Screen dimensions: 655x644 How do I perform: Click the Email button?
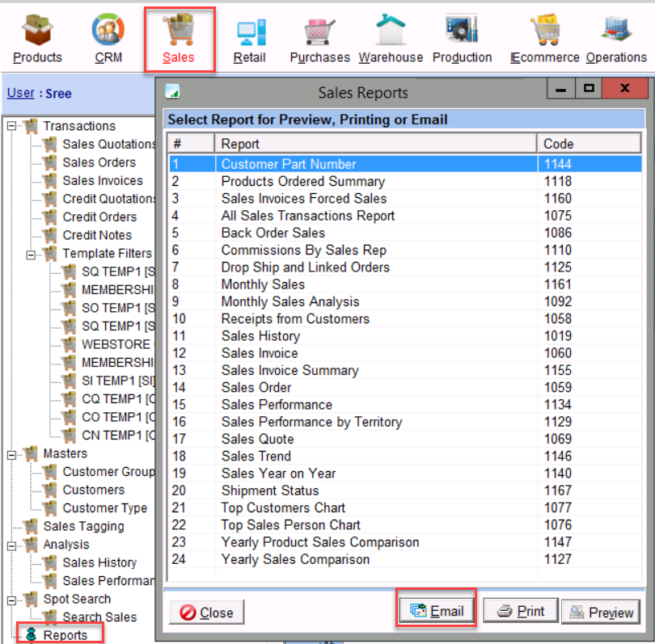click(437, 611)
